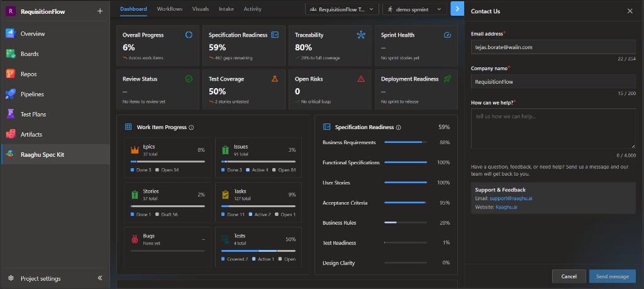Switch to the Dashboard tab

click(133, 9)
